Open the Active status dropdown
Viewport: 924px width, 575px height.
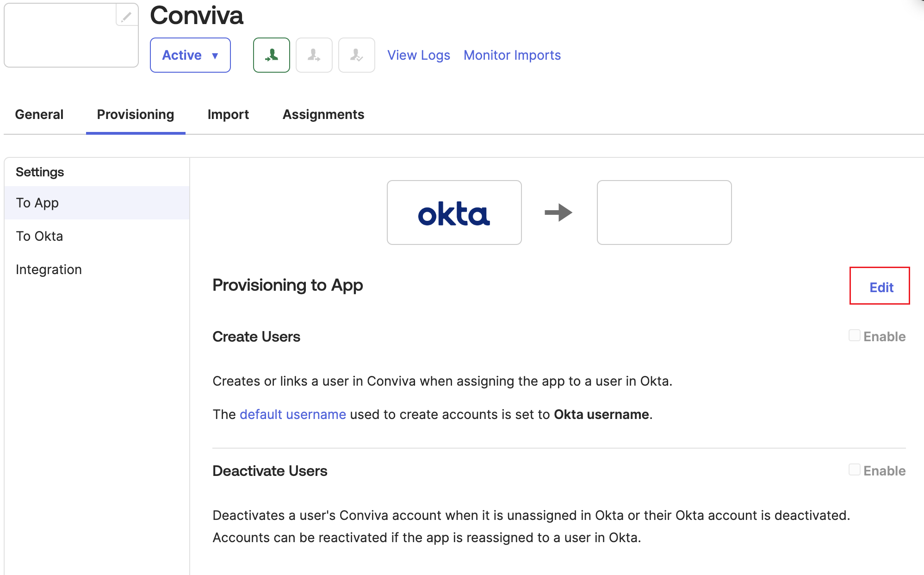(190, 55)
